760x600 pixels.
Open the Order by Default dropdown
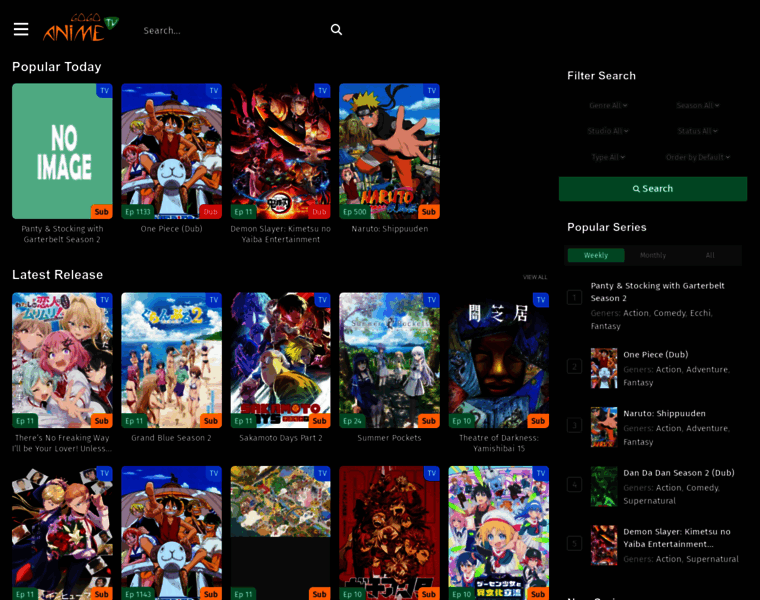coord(697,157)
